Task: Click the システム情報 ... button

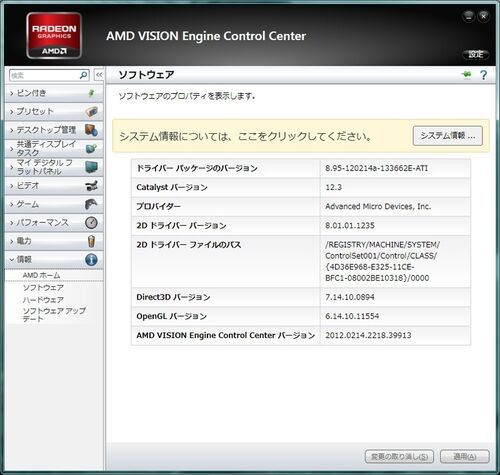Action: (448, 136)
